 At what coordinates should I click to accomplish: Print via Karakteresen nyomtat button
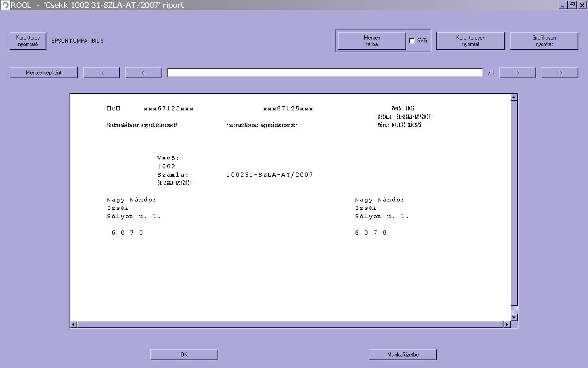pos(470,41)
